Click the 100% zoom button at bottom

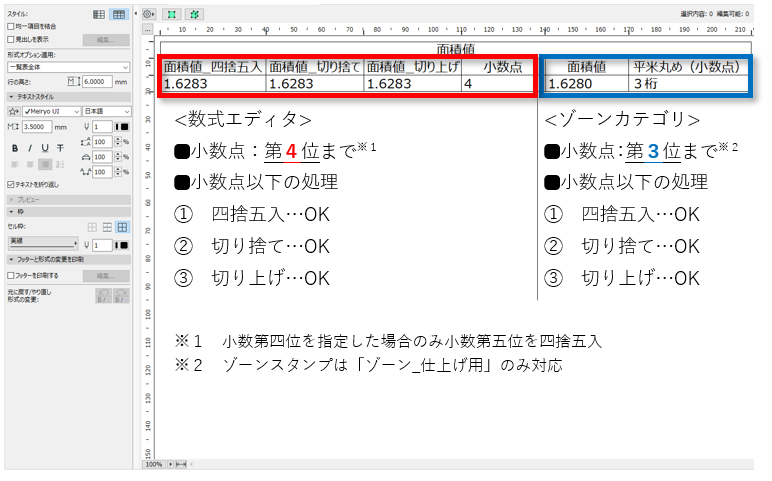(154, 464)
